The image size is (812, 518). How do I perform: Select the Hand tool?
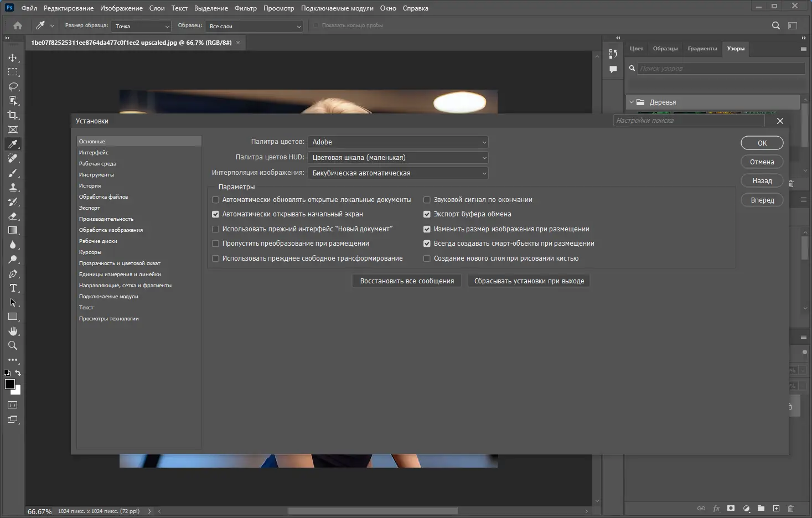coord(13,331)
